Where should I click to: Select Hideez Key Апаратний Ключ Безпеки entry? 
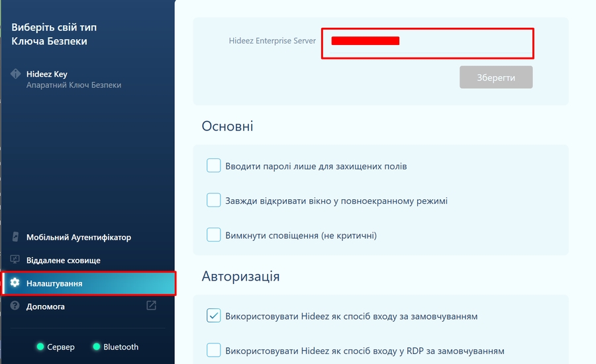73,79
